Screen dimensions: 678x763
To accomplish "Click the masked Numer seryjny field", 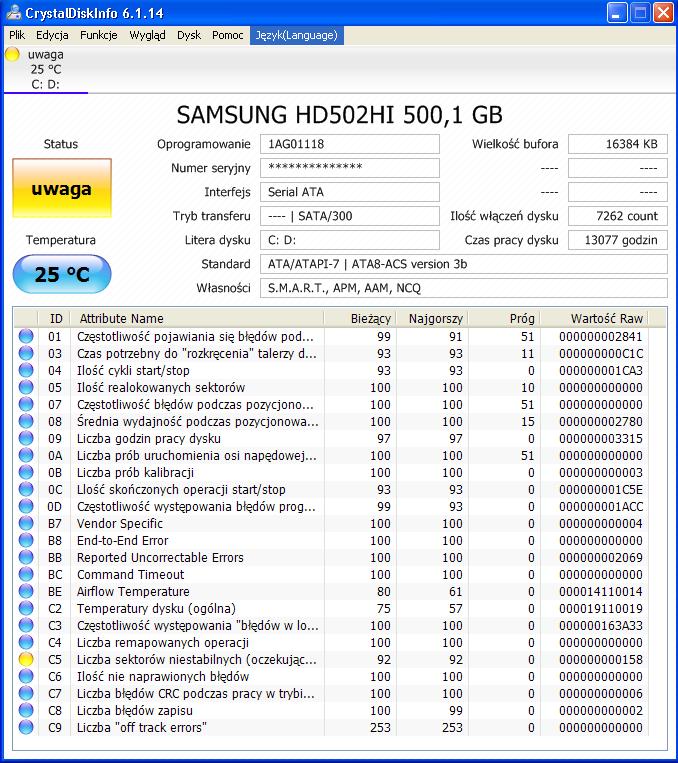I will pyautogui.click(x=349, y=168).
